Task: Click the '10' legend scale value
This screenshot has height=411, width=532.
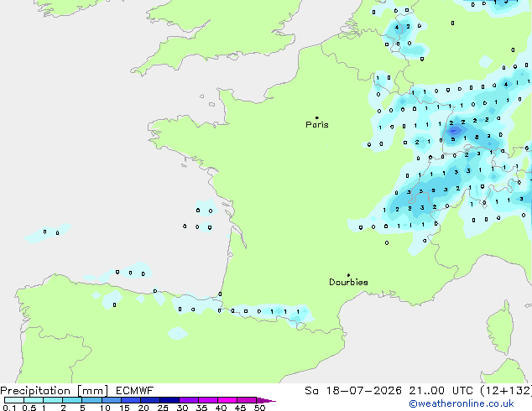Action: coord(105,408)
